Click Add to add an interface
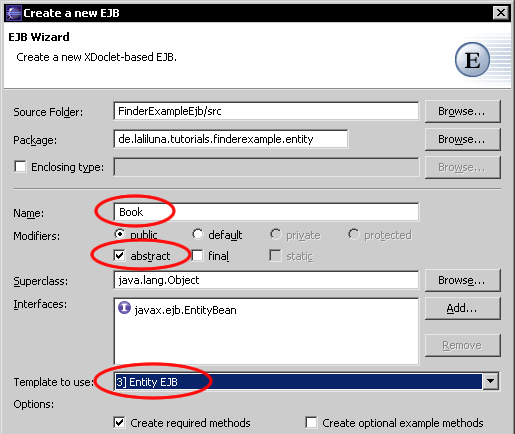The image size is (515, 434). pyautogui.click(x=462, y=308)
